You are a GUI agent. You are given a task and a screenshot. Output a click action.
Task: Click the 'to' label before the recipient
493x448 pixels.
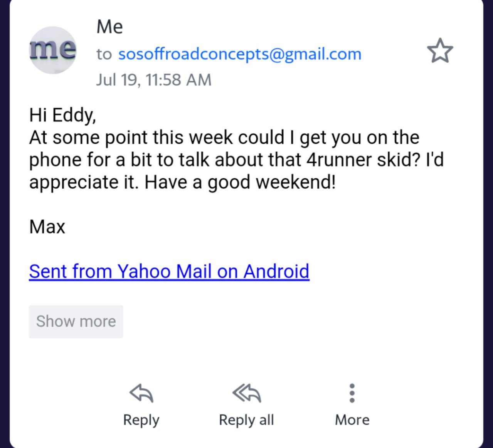[104, 54]
